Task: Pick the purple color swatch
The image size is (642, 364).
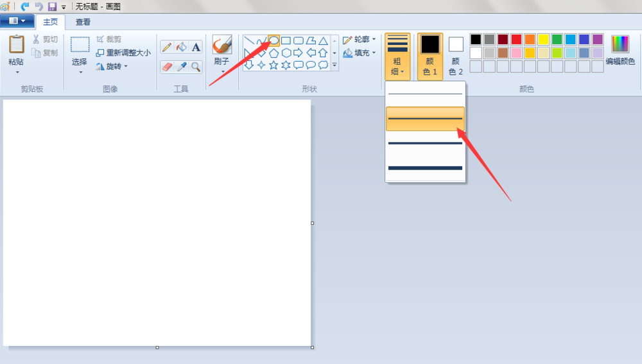Action: point(598,39)
